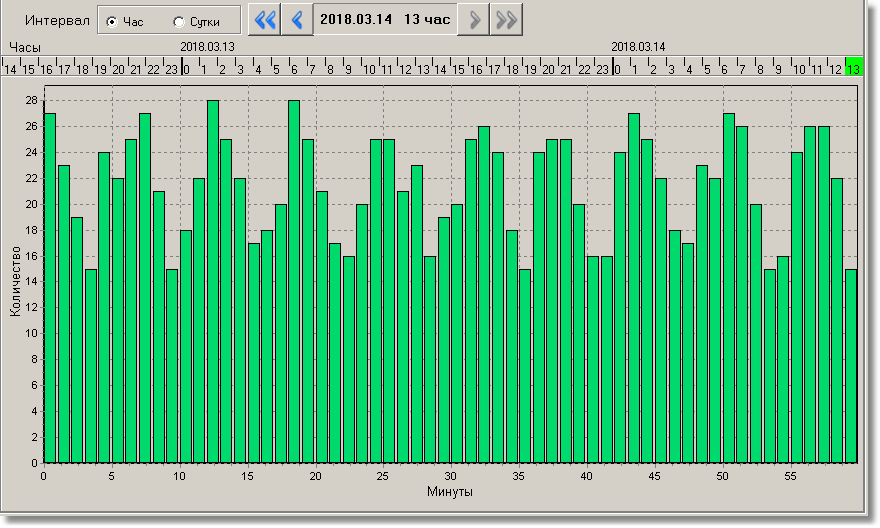This screenshot has height=528, width=880.
Task: Select the Час interval radio button
Action: point(112,21)
